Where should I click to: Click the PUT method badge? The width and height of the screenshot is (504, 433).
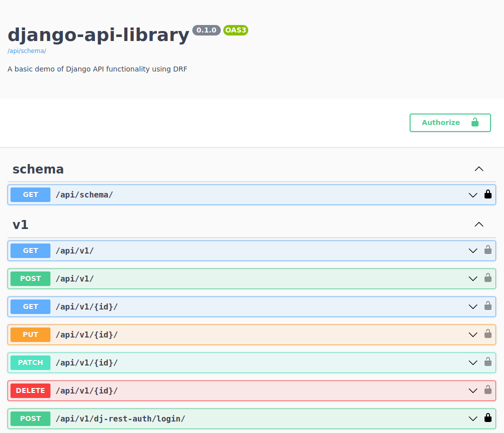click(x=30, y=334)
